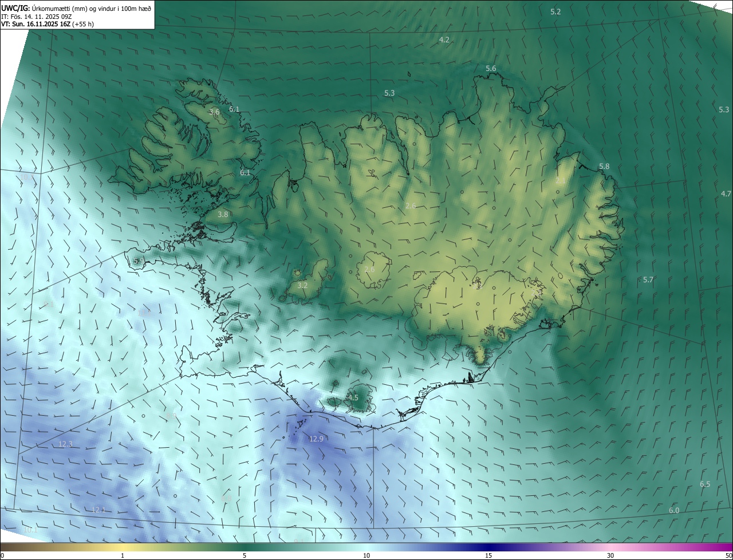
Task: Select the VT valid time line
Action: pos(47,24)
